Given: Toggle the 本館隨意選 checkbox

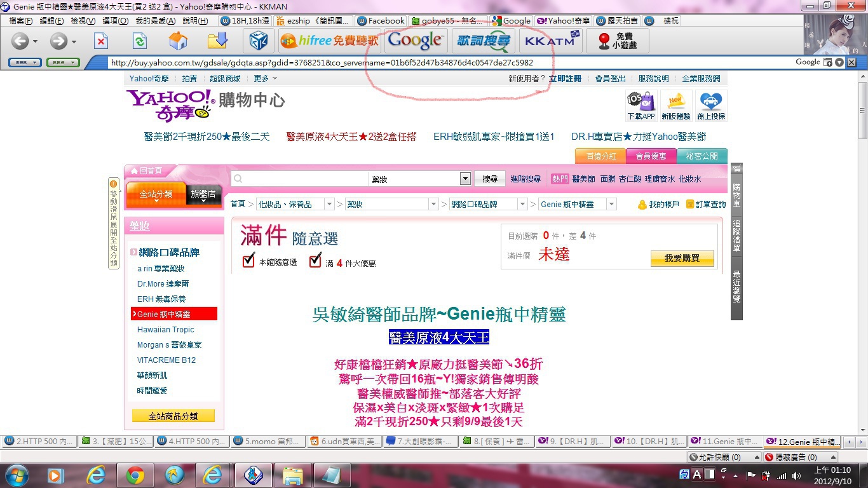Looking at the screenshot, I should tap(249, 261).
